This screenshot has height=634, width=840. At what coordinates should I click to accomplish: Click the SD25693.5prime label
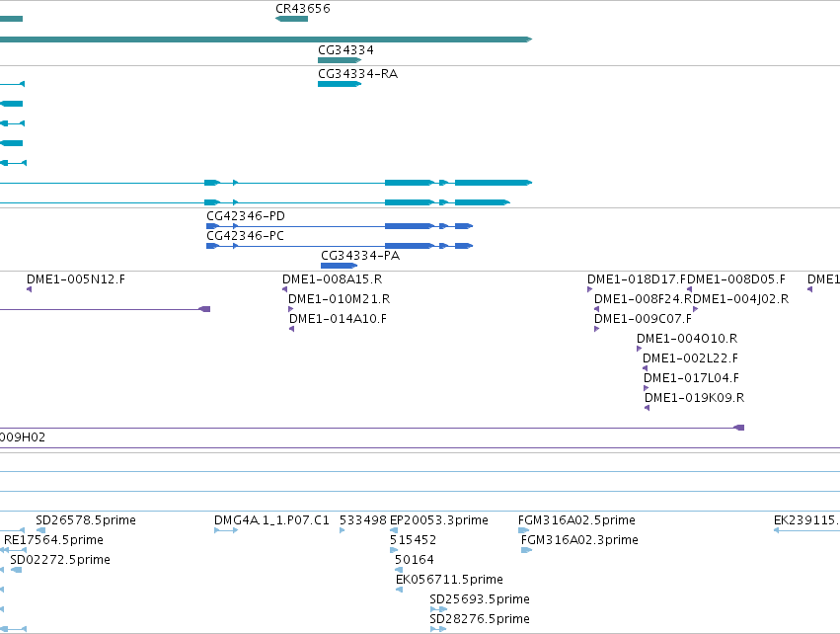click(x=480, y=599)
